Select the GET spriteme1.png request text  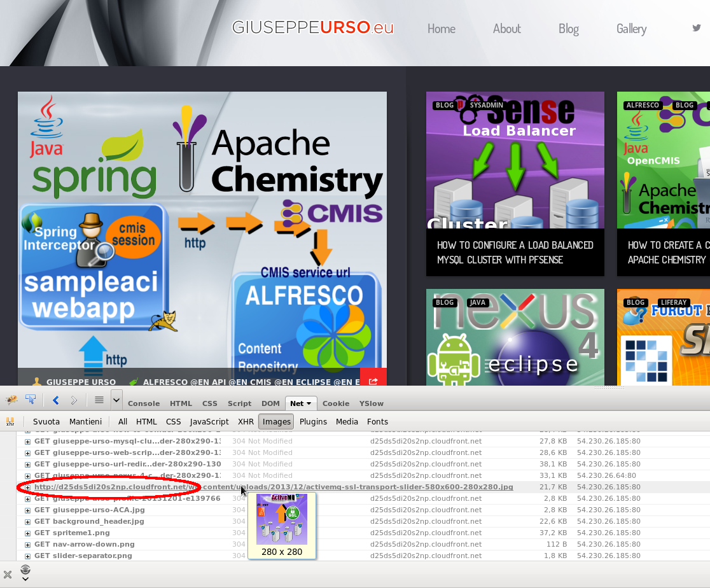[x=72, y=533]
